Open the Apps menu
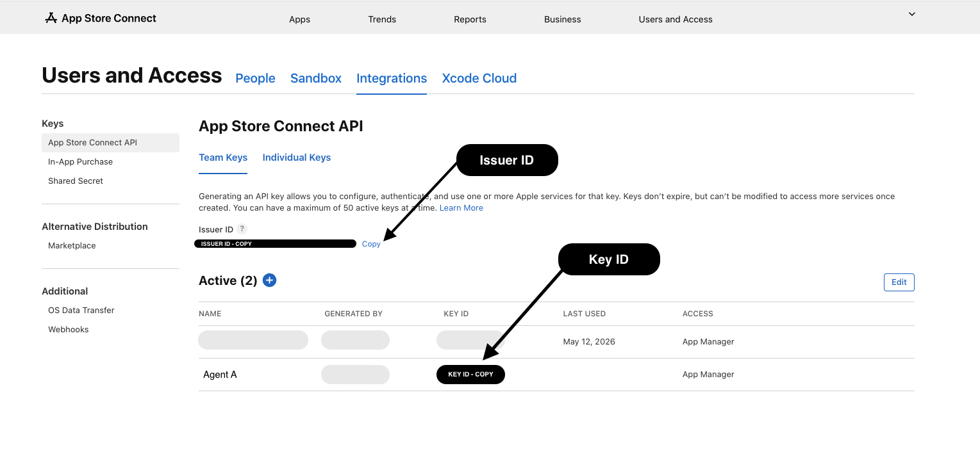Viewport: 980px width, 461px height. coord(299,19)
